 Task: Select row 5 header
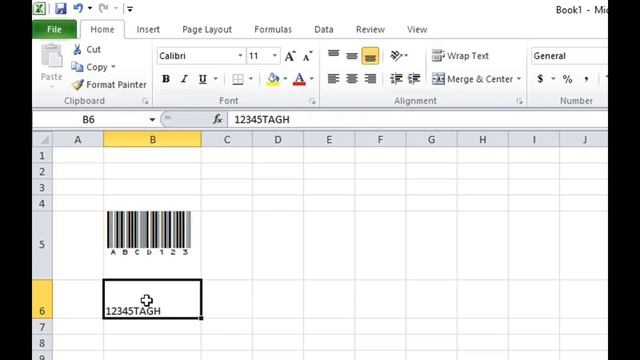pyautogui.click(x=42, y=245)
